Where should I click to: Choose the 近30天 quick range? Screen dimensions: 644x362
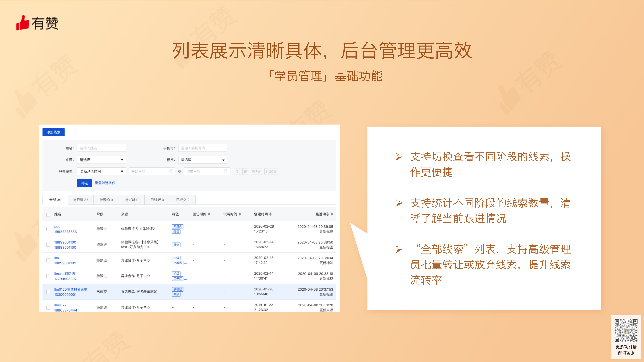271,172
